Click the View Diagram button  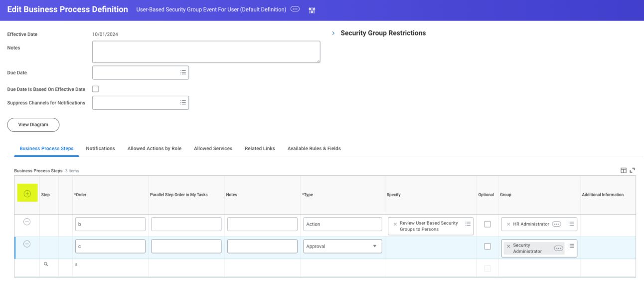tap(33, 125)
